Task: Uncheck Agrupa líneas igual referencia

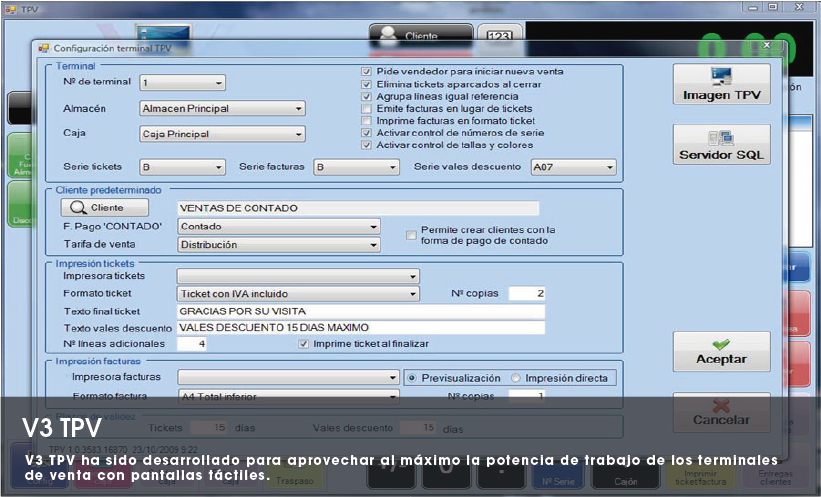Action: (367, 96)
